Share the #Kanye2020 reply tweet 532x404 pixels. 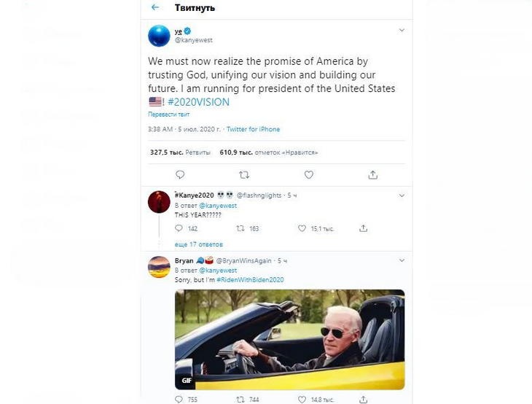point(363,228)
